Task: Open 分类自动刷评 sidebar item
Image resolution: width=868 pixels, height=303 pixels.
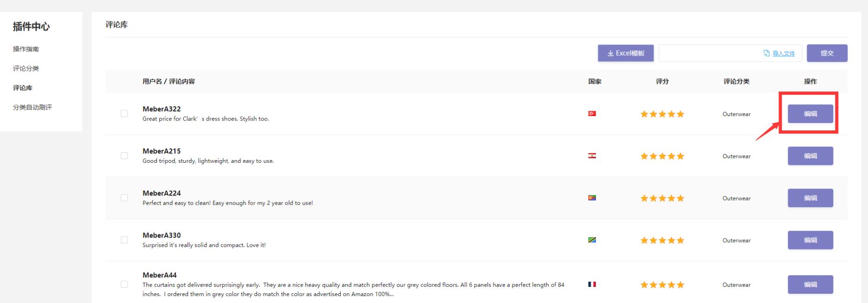Action: tap(32, 108)
